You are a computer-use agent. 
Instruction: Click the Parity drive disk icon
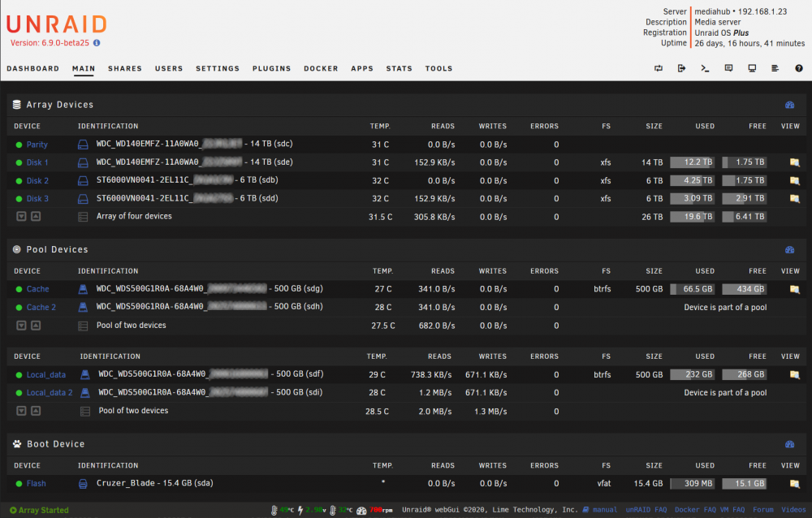pos(83,145)
